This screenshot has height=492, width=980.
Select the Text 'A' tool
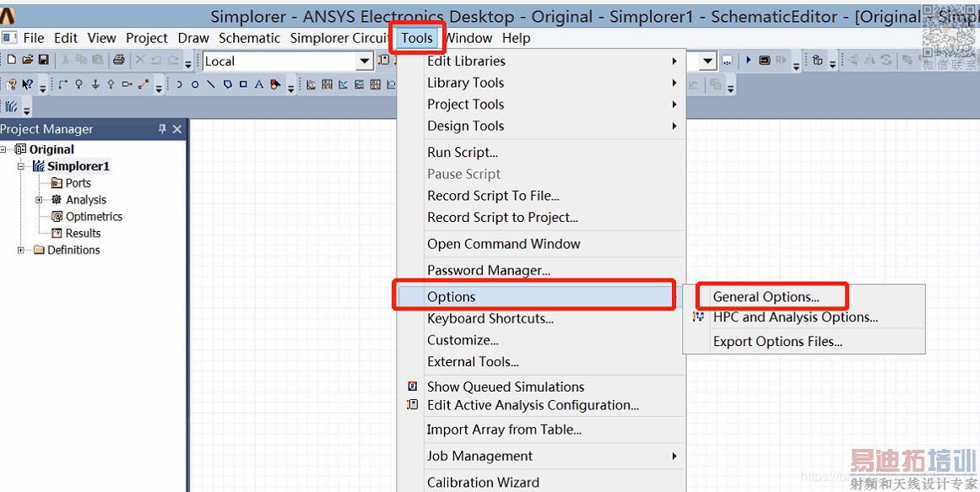[259, 84]
